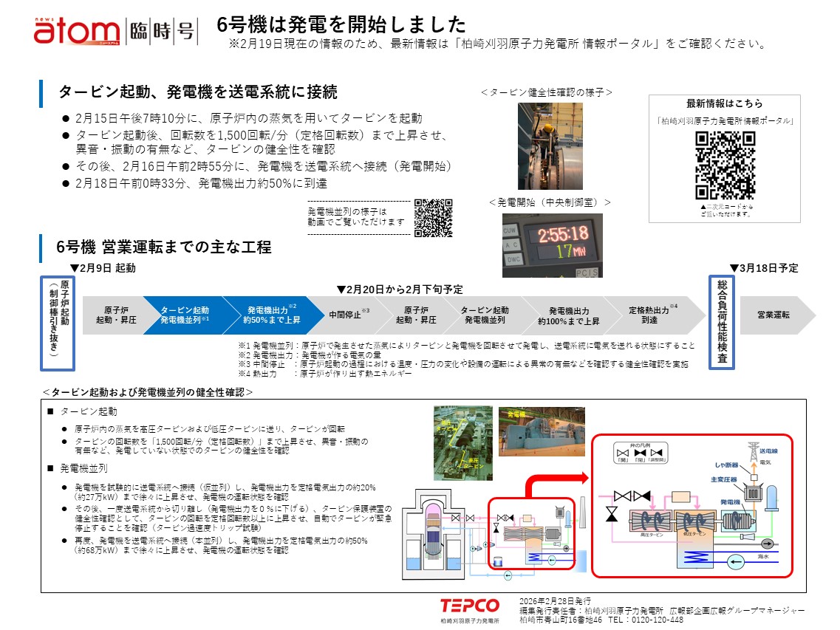Toggle the 開 valve symbol in 弁の凡例

coord(622,452)
